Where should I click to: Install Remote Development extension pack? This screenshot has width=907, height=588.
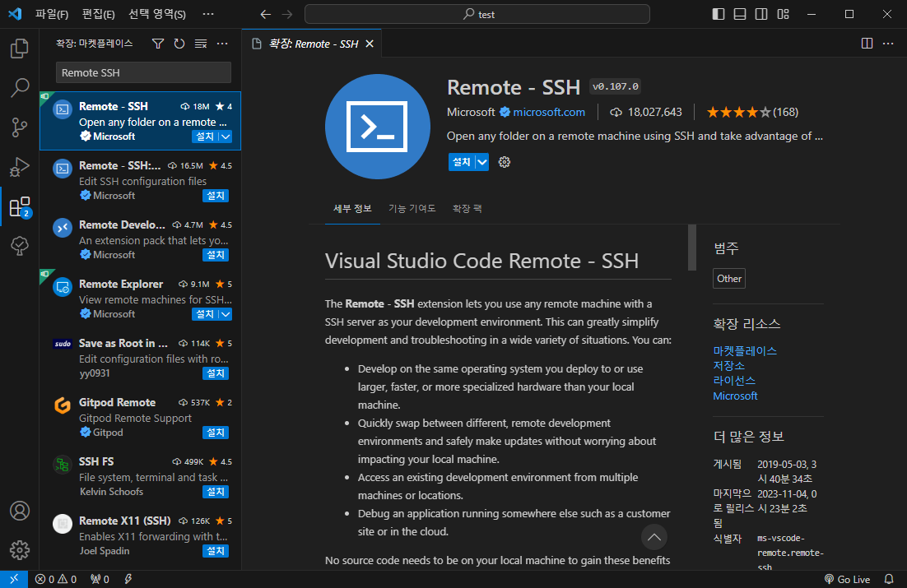click(215, 255)
